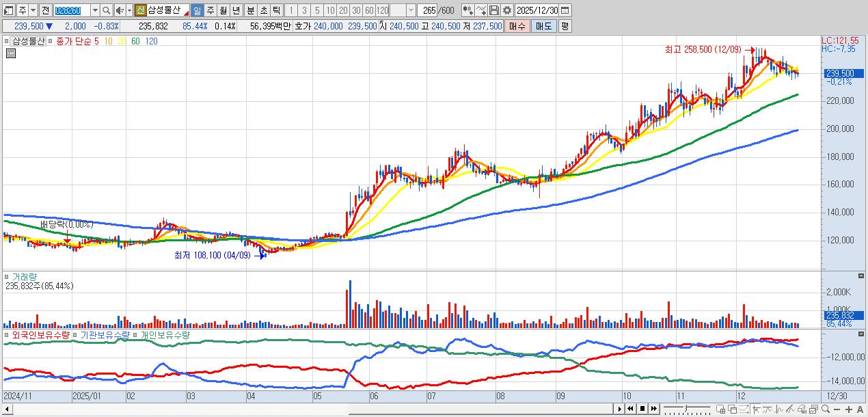
Task: Click the 매도 sell button
Action: [x=543, y=26]
